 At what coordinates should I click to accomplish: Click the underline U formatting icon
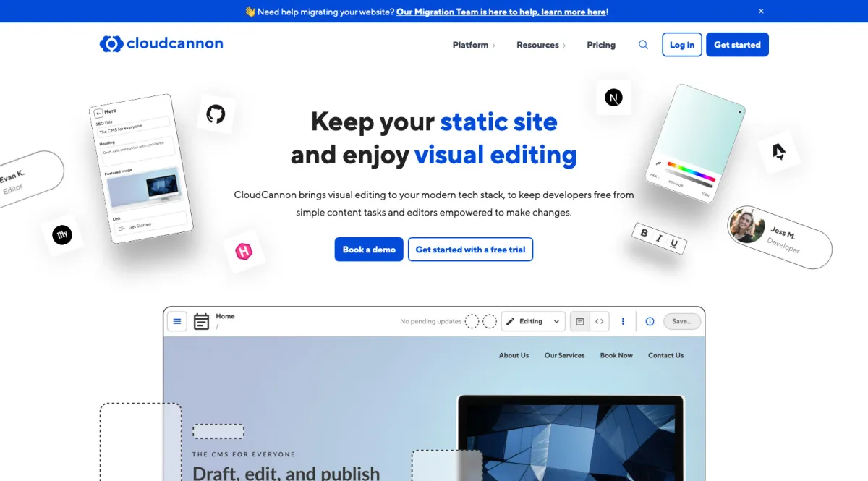coord(674,244)
